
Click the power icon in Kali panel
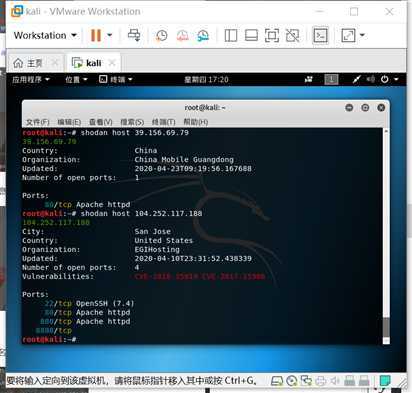[384, 79]
